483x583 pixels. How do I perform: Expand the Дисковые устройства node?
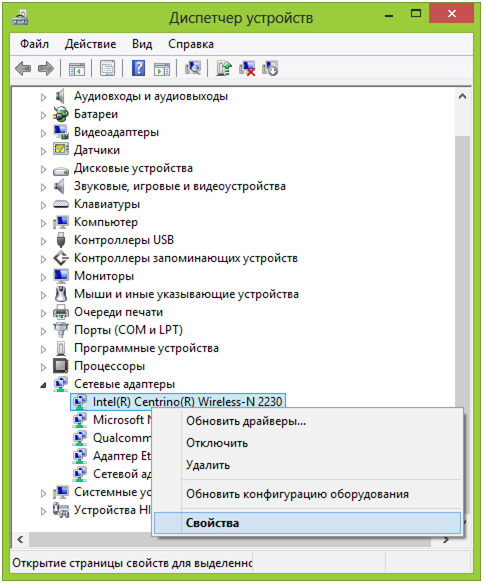44,169
